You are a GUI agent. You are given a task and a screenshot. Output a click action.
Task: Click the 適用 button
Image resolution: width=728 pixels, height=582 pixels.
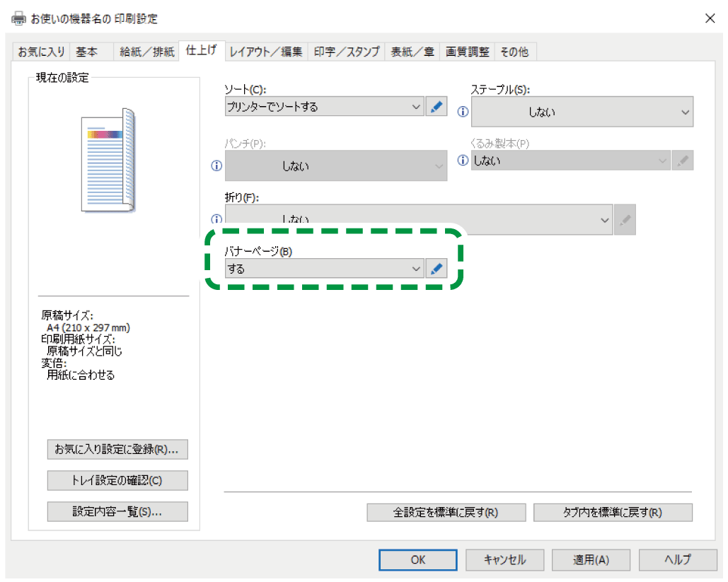(x=591, y=559)
